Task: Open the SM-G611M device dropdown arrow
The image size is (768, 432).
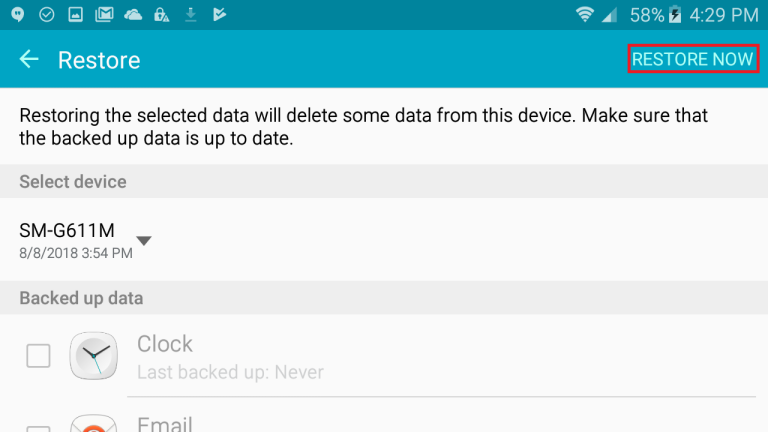Action: [x=144, y=240]
